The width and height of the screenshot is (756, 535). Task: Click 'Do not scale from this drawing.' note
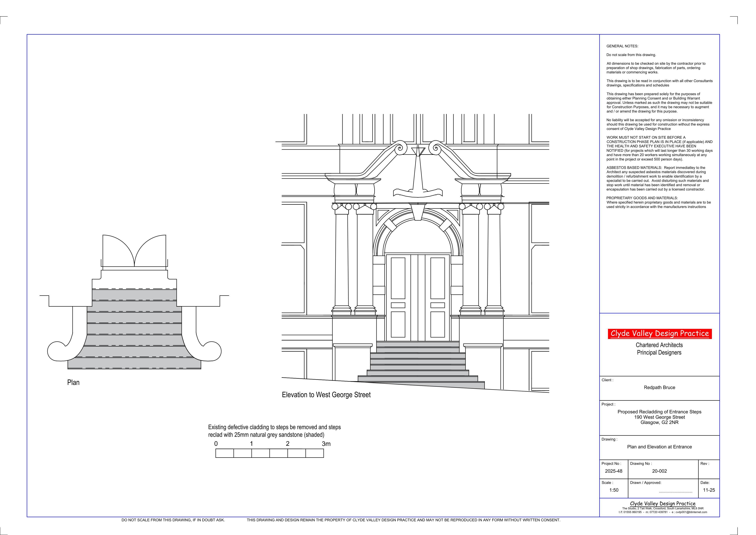(x=631, y=55)
